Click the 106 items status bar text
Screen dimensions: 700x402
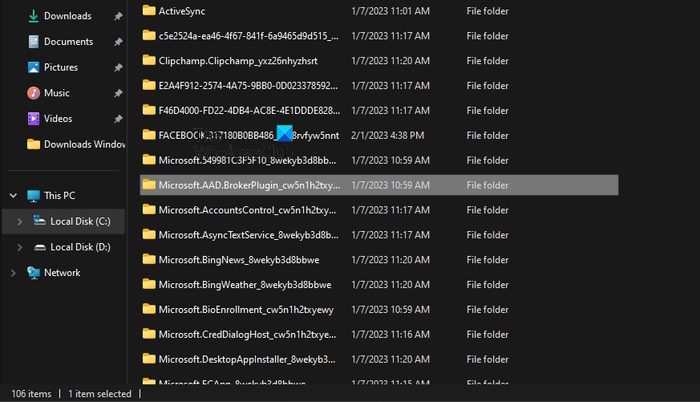tap(31, 394)
